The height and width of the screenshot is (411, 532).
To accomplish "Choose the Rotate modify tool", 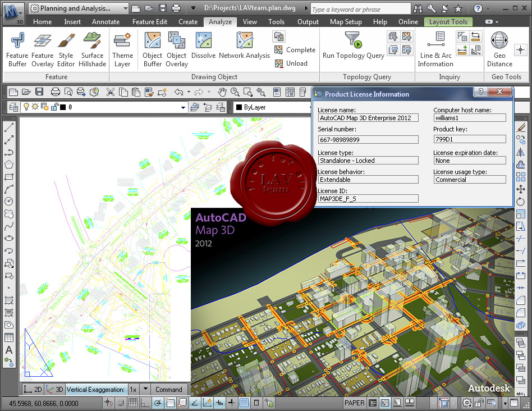I will coord(520,202).
